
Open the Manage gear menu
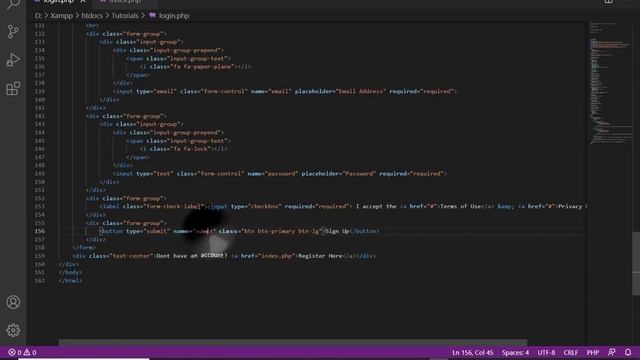[13, 330]
